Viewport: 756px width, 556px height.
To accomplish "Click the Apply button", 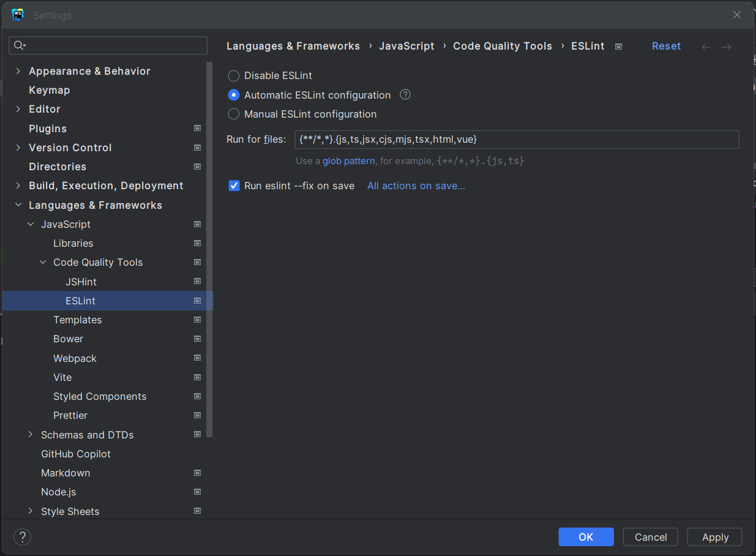I will [715, 537].
